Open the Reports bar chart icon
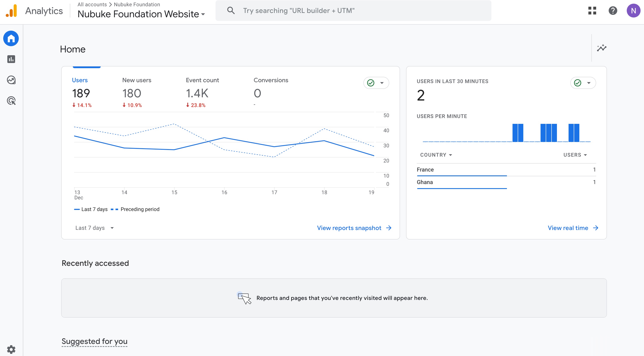 (x=11, y=59)
